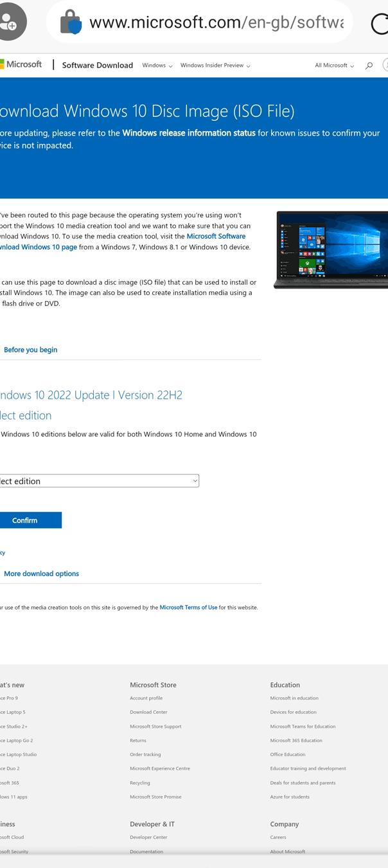The height and width of the screenshot is (868, 388).
Task: Tap the padlock shield site security icon
Action: click(71, 23)
